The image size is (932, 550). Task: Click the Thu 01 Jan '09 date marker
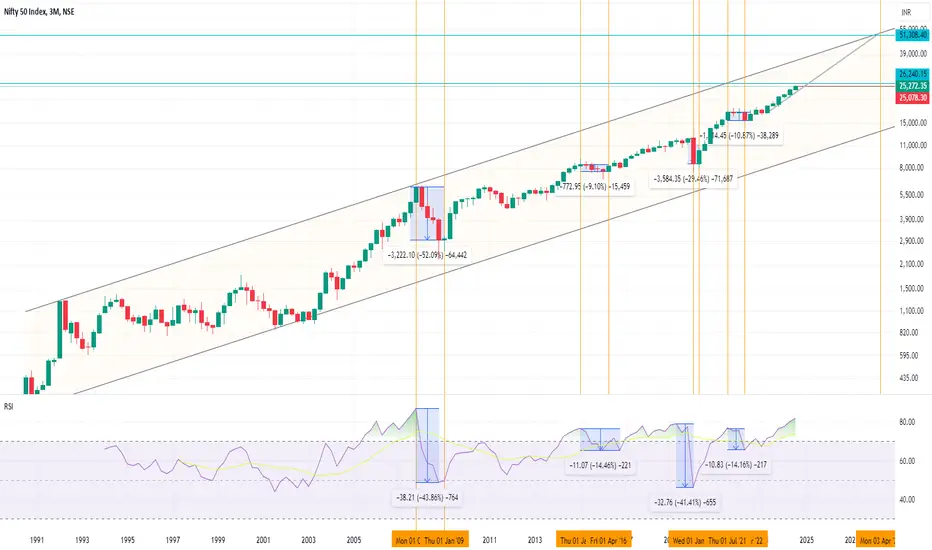[x=445, y=540]
